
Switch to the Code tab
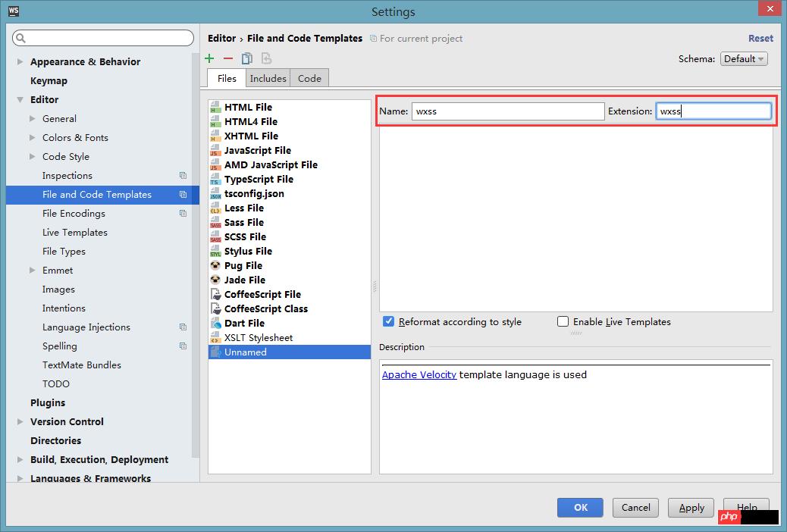[x=309, y=78]
